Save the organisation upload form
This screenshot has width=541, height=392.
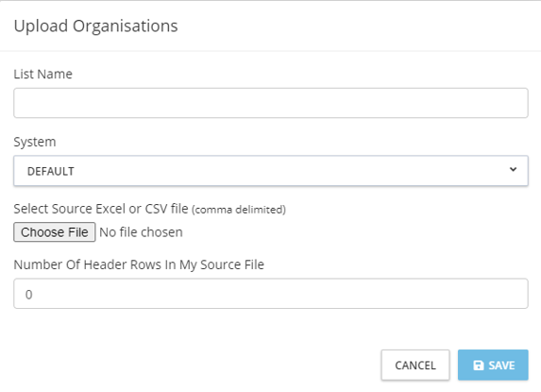(x=493, y=366)
